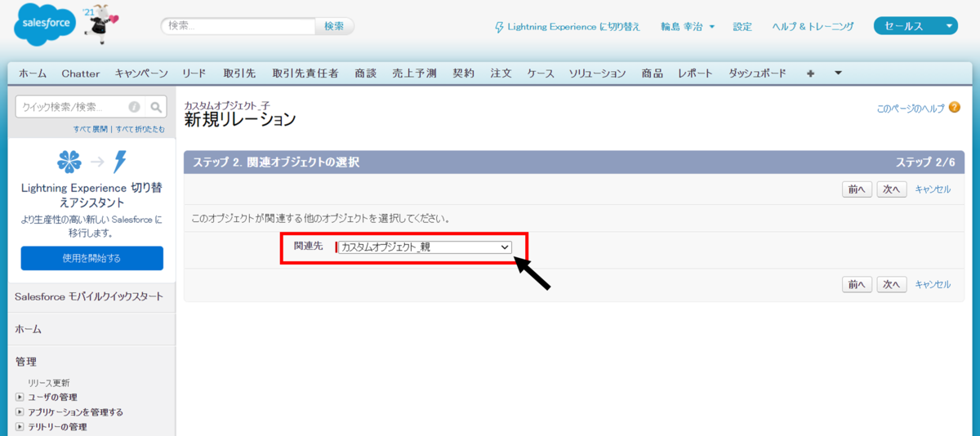Open the 輪島 幸治 user menu

tap(688, 27)
